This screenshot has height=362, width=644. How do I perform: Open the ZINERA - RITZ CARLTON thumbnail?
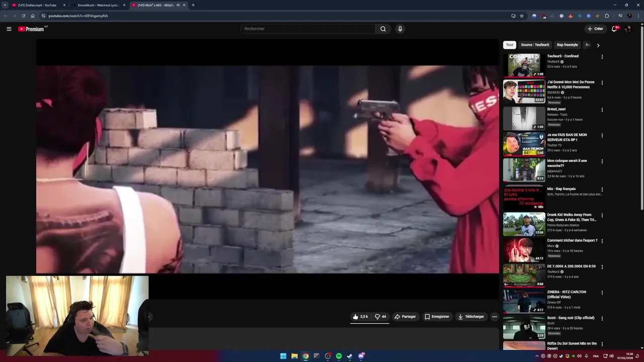tap(524, 301)
